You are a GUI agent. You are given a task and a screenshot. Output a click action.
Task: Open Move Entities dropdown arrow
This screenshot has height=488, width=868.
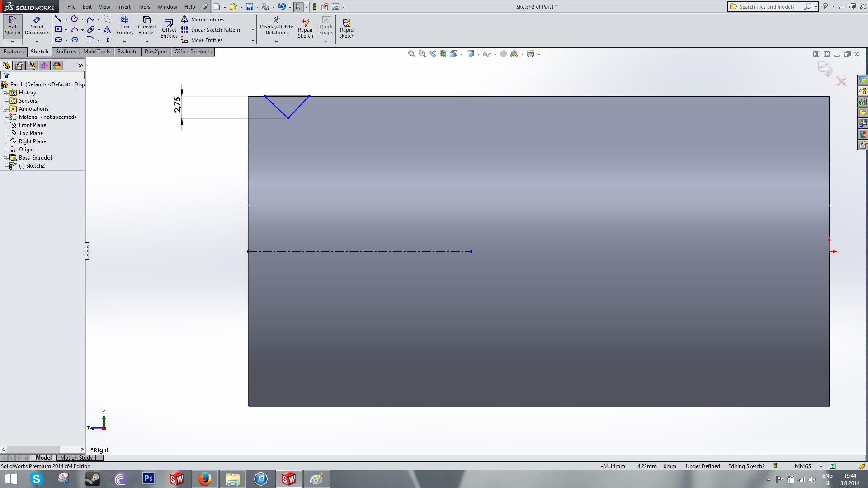(253, 41)
